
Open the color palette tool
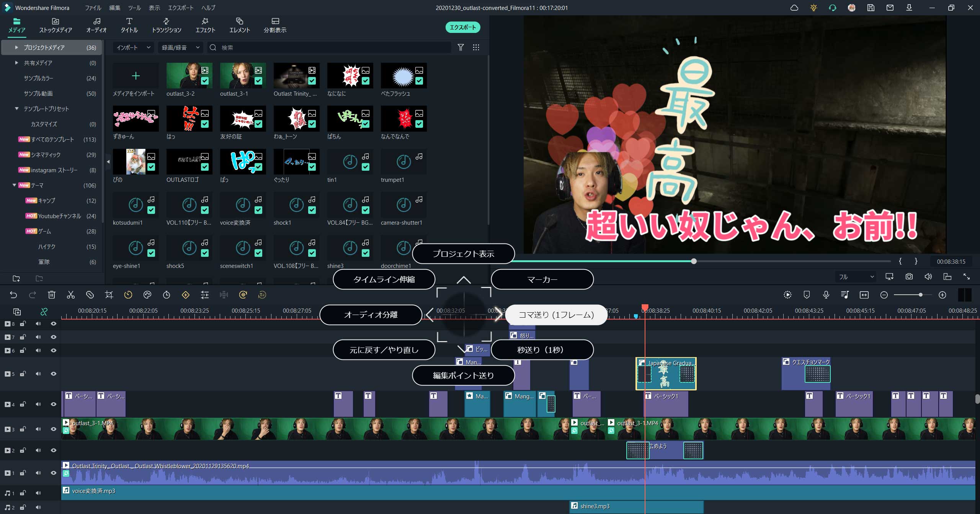click(147, 295)
